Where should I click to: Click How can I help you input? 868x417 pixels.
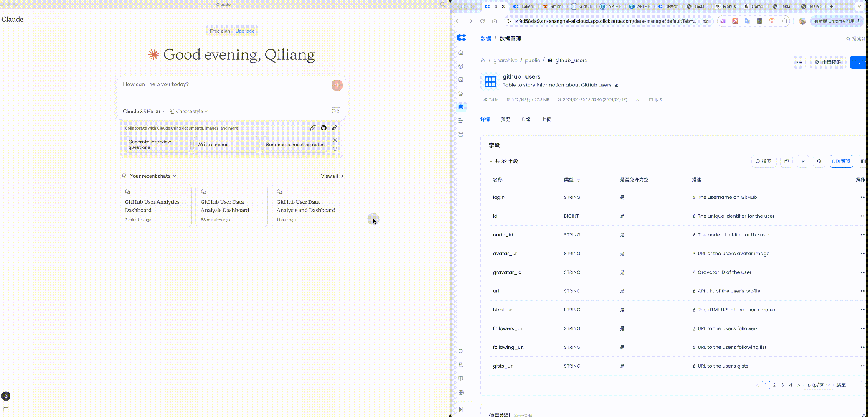[x=226, y=84]
